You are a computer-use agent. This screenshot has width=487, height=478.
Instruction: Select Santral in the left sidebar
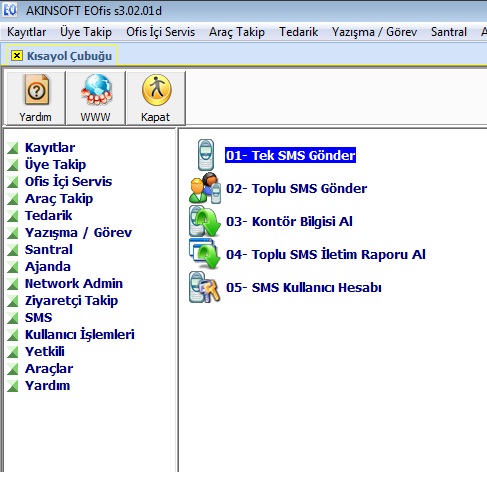49,250
